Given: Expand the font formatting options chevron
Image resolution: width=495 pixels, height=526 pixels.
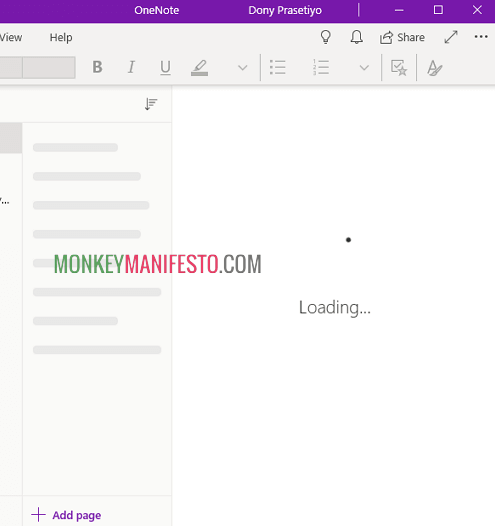Looking at the screenshot, I should (242, 68).
